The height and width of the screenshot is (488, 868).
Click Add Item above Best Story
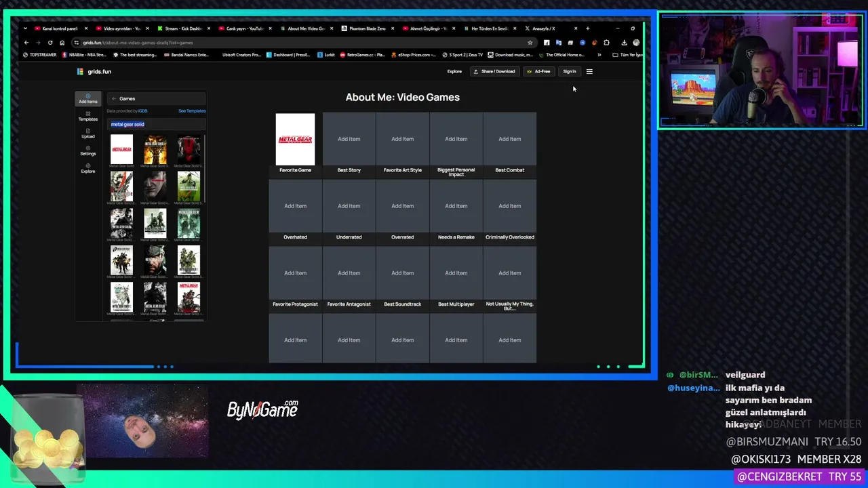click(349, 139)
